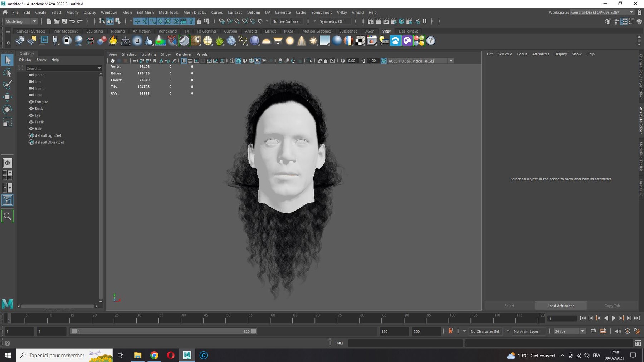Play the animation forwards
Viewport: 644px width, 362px height.
coord(614,318)
